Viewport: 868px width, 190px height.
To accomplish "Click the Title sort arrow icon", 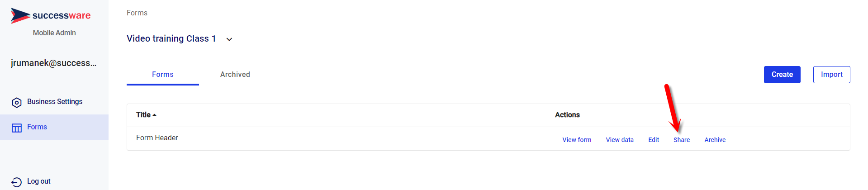I will 155,115.
